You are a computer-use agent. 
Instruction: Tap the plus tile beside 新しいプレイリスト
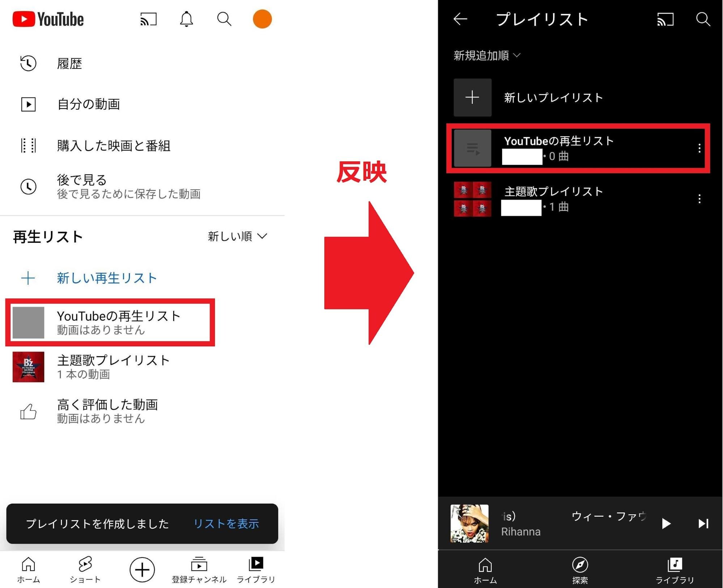click(472, 97)
